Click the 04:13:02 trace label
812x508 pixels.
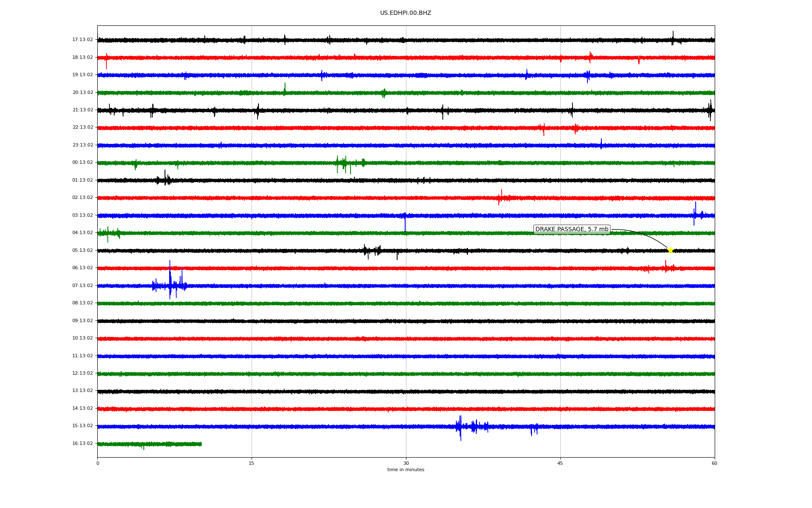[82, 233]
